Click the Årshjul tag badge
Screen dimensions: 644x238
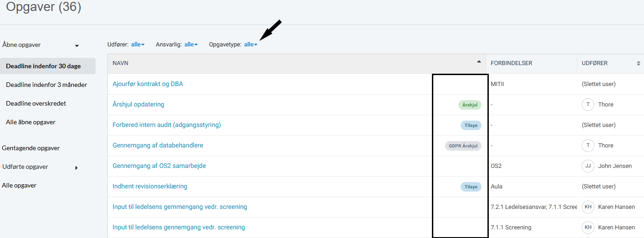pos(469,105)
